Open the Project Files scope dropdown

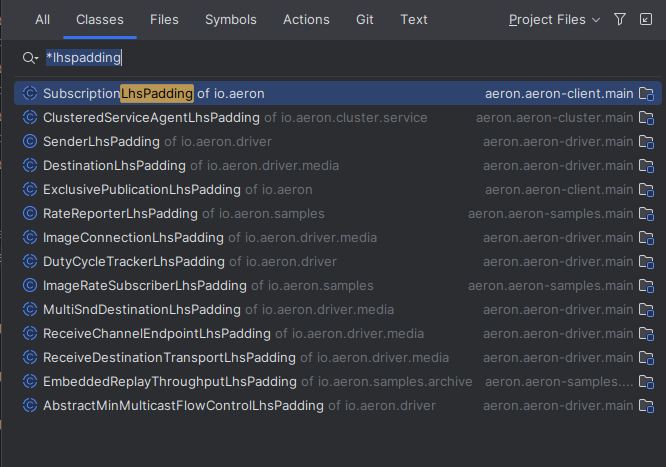pyautogui.click(x=554, y=20)
